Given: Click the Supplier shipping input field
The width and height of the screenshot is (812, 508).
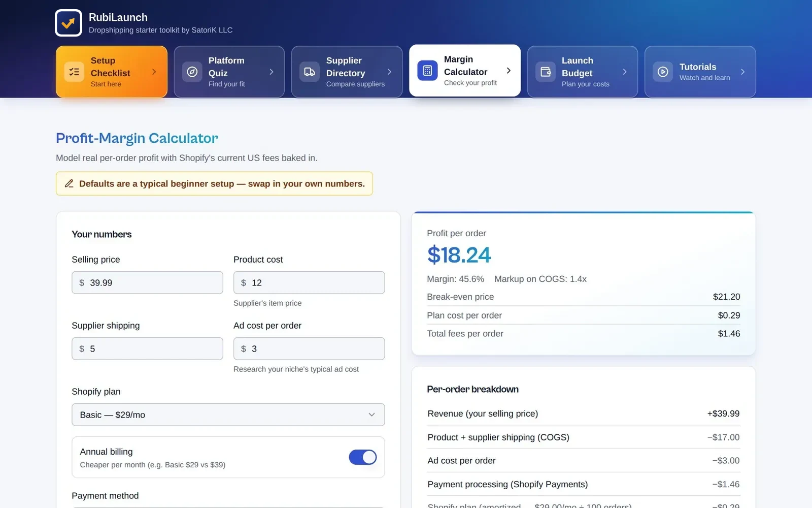Looking at the screenshot, I should click(147, 348).
